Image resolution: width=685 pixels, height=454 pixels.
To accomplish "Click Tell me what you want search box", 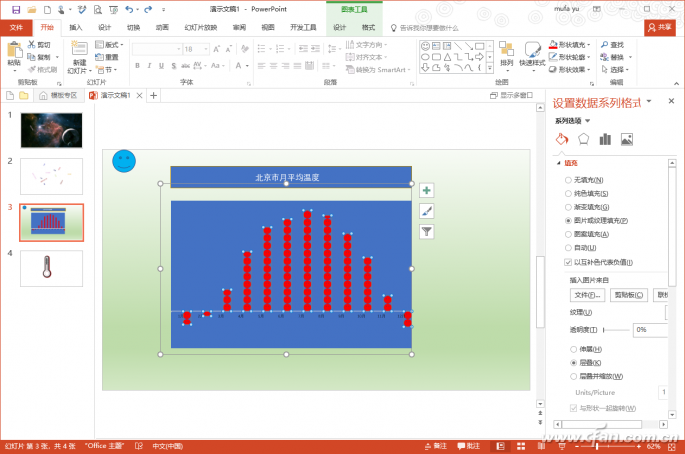I will [425, 28].
